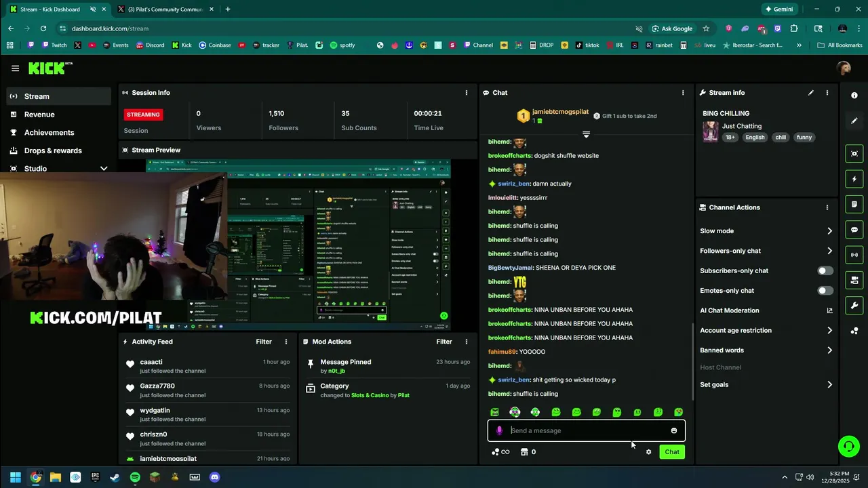Click the broadcast signal icon in right sidebar
The width and height of the screenshot is (868, 488).
click(x=854, y=255)
